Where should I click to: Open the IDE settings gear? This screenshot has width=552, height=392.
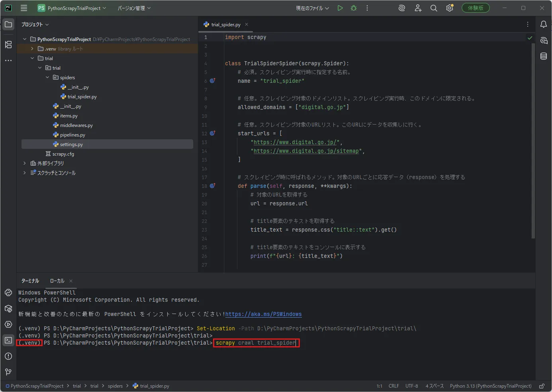pos(450,8)
